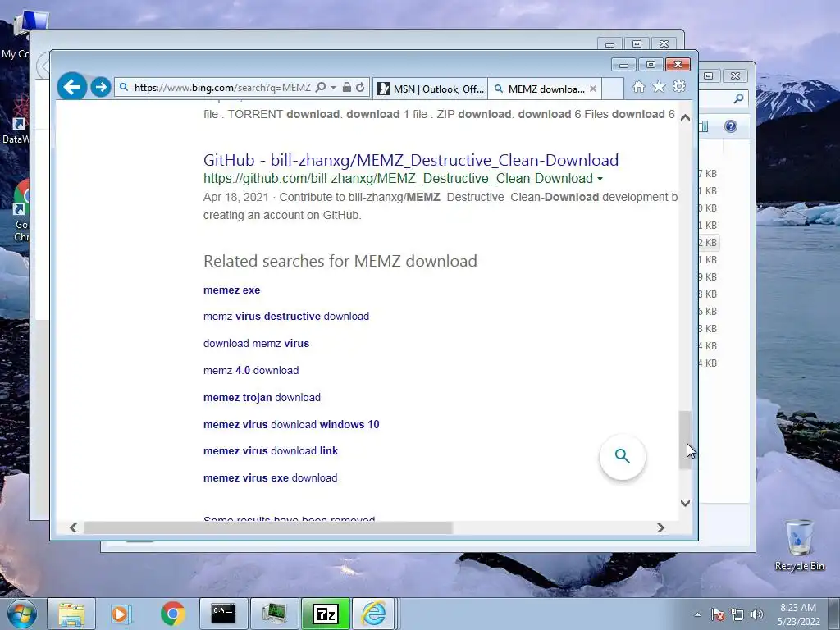840x630 pixels.
Task: Open Command Prompt taskbar icon
Action: [x=223, y=614]
